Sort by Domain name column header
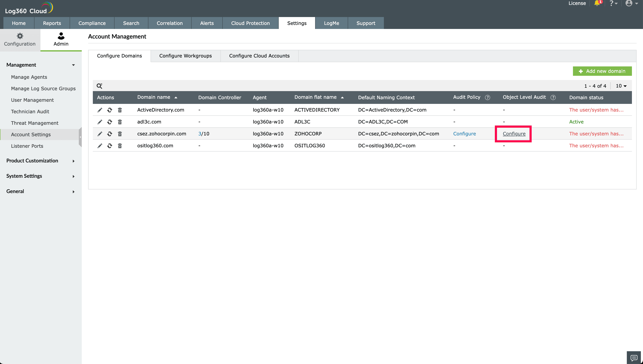 [x=154, y=97]
